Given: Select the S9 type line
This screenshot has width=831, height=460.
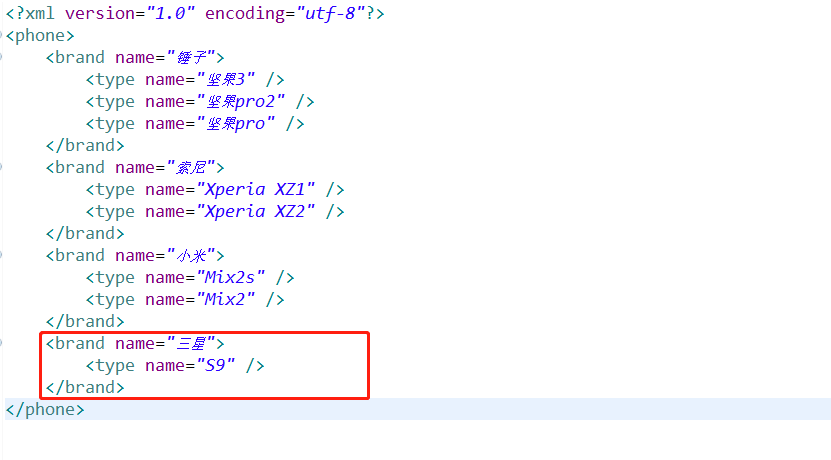Looking at the screenshot, I should pyautogui.click(x=175, y=365).
